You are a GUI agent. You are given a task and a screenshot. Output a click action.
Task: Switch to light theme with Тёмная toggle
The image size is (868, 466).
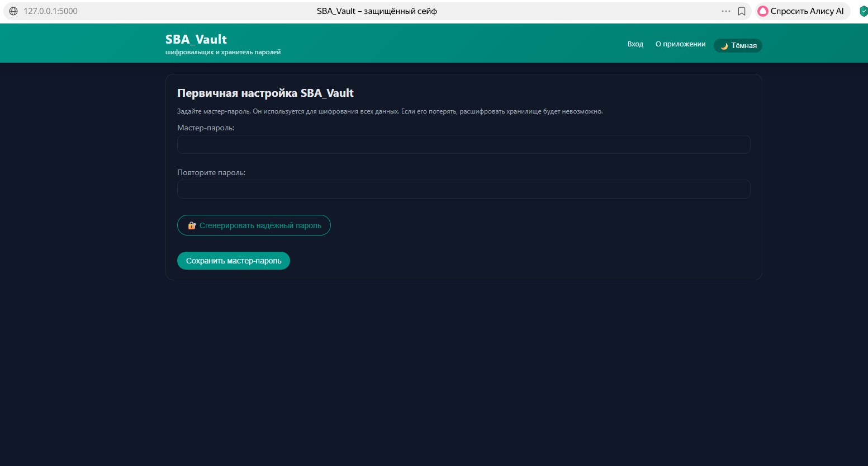(x=738, y=45)
